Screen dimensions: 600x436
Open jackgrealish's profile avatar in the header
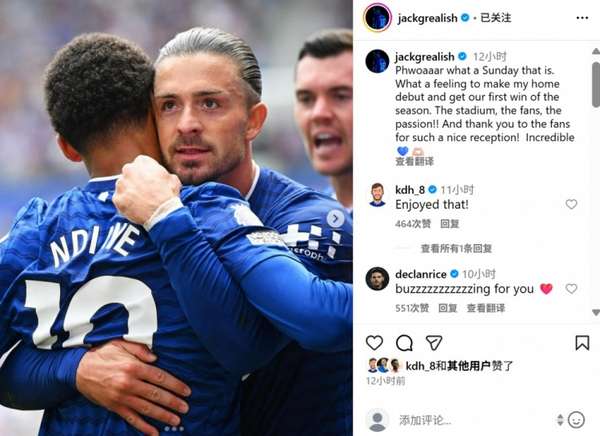pyautogui.click(x=377, y=17)
